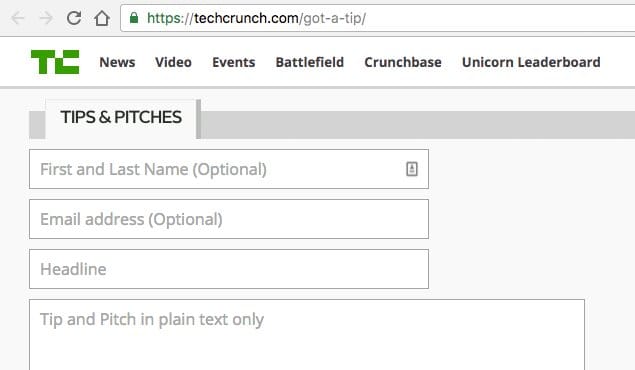This screenshot has height=370, width=635.
Task: Focus the First and Last Name field
Action: click(x=229, y=169)
